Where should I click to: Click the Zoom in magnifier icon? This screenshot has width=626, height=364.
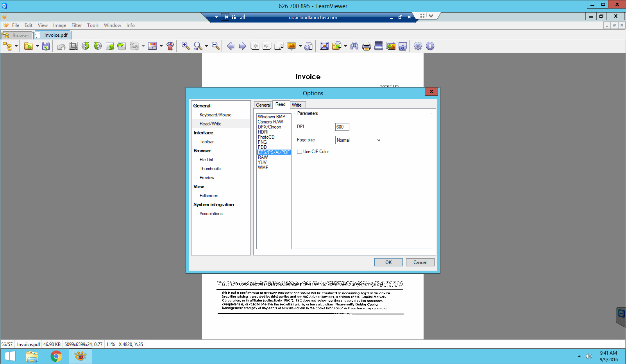186,46
